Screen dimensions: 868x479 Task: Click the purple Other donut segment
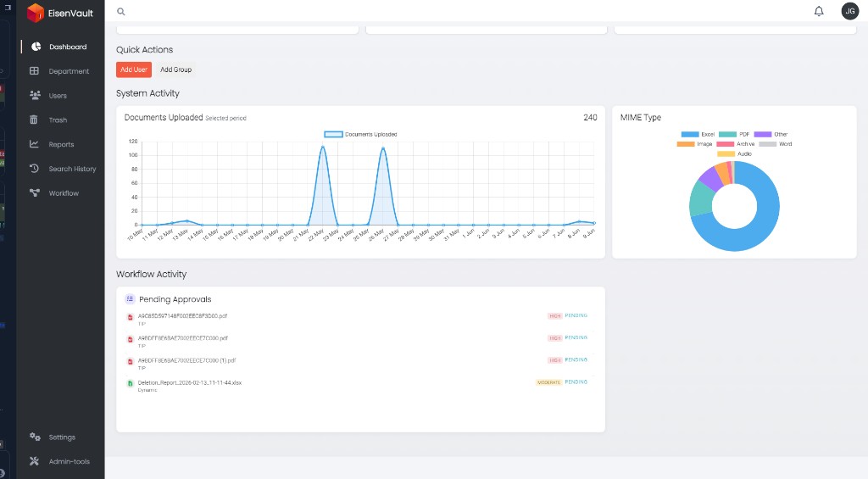pos(712,178)
